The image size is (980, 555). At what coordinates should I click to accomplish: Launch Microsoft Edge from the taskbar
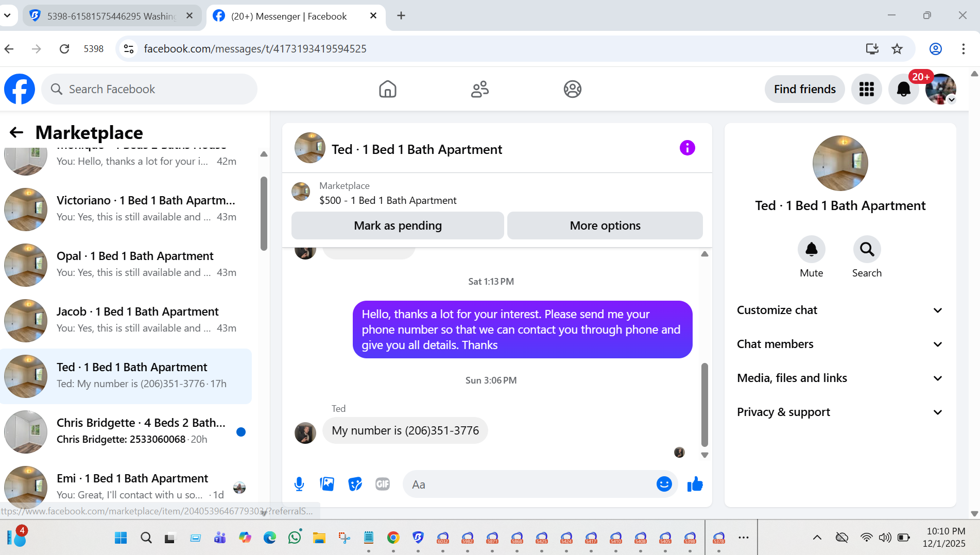[x=270, y=538]
